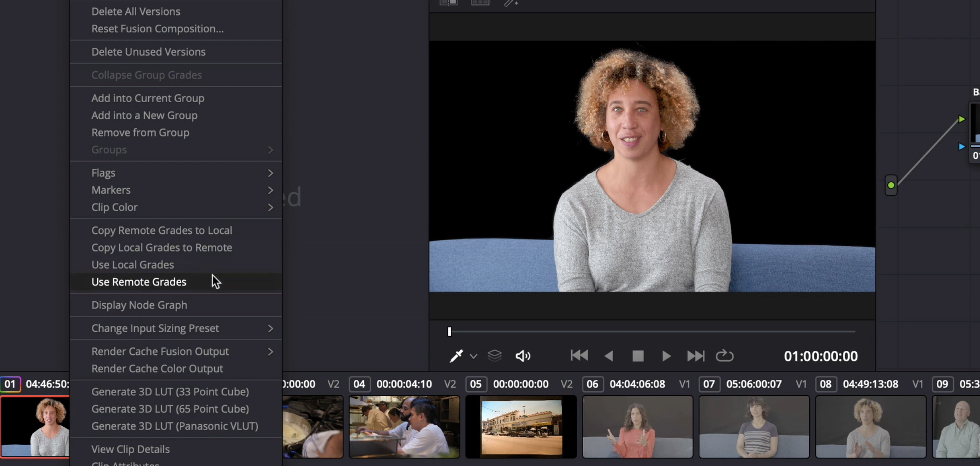Viewport: 980px width, 466px height.
Task: Select clip 07 woman in striped shirt
Action: [754, 426]
